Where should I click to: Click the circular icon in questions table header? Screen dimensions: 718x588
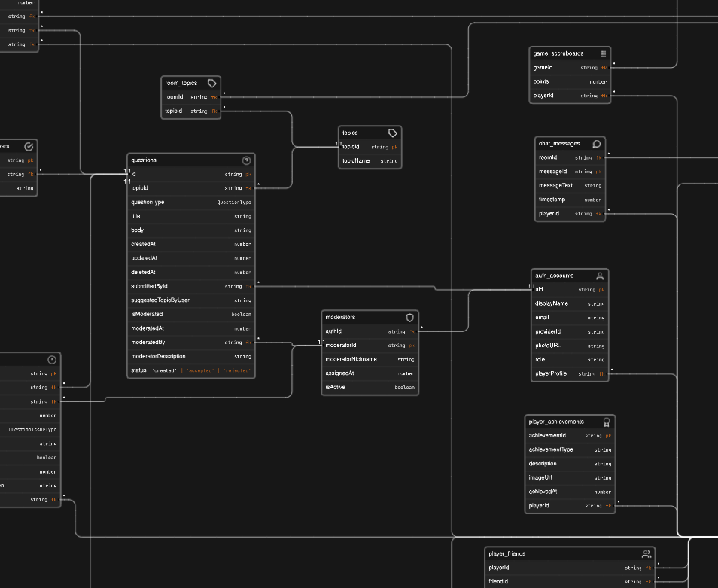click(246, 160)
